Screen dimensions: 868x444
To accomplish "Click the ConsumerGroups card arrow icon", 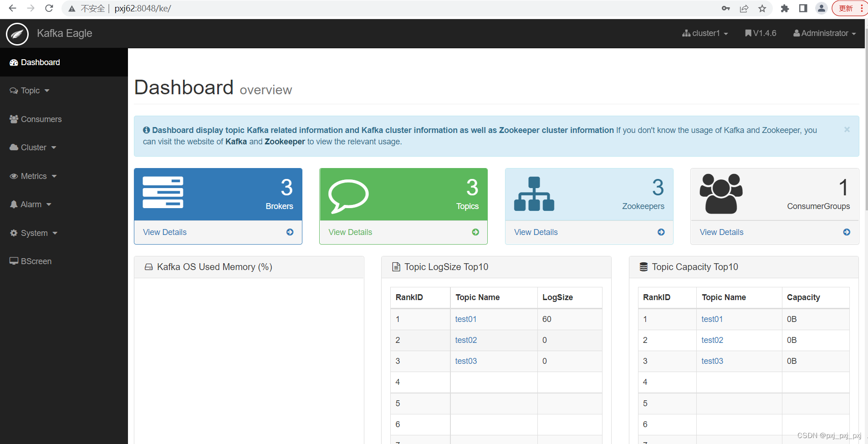I will 847,232.
